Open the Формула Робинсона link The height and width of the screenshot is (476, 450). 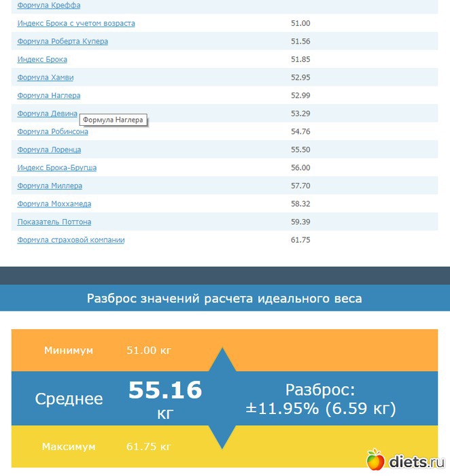[x=52, y=132]
